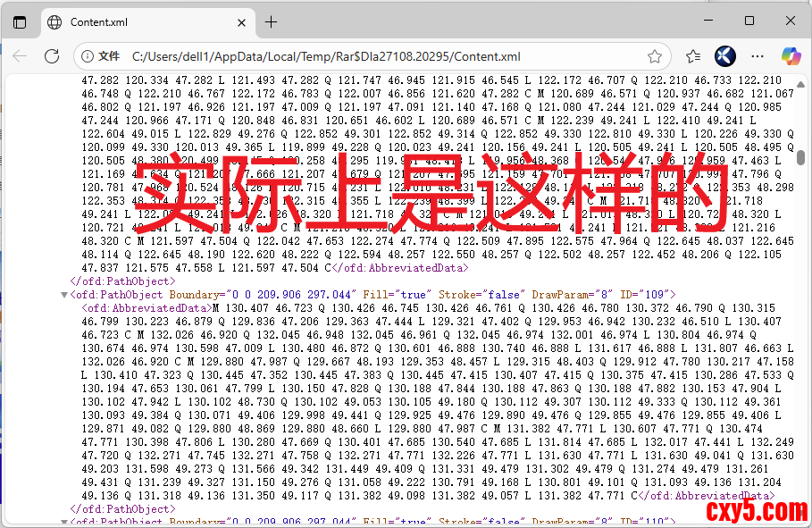The image size is (812, 528).
Task: Click the closing PathObject tag above ID 109
Action: click(122, 281)
